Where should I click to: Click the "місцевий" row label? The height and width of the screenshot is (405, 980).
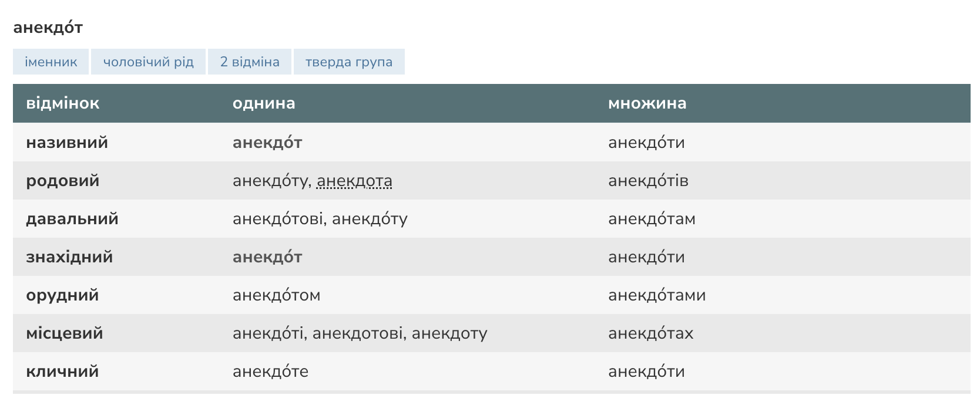(x=65, y=333)
